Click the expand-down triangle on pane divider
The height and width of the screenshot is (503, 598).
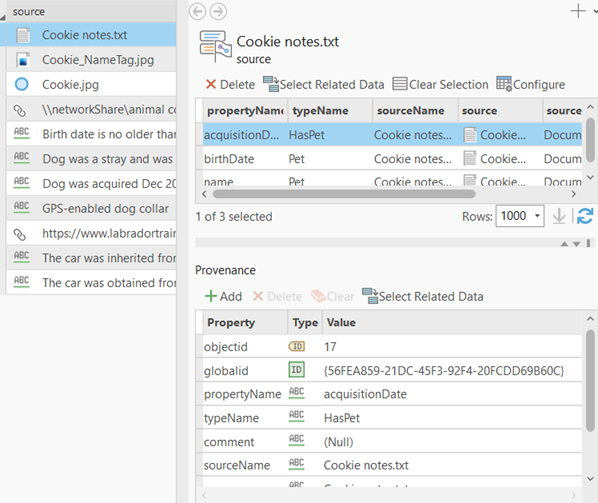(576, 244)
